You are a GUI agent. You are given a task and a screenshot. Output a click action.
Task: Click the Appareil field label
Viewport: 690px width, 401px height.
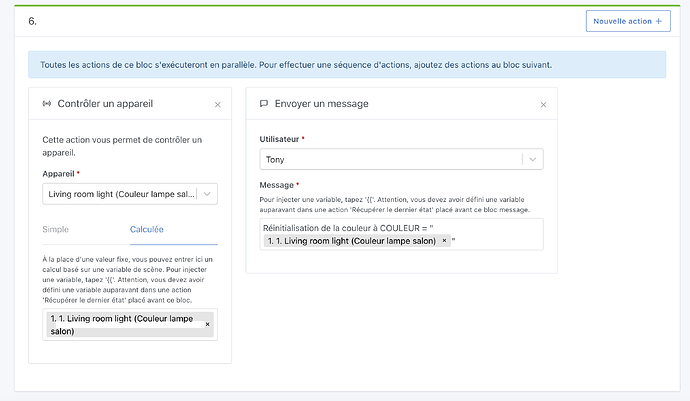(x=58, y=174)
